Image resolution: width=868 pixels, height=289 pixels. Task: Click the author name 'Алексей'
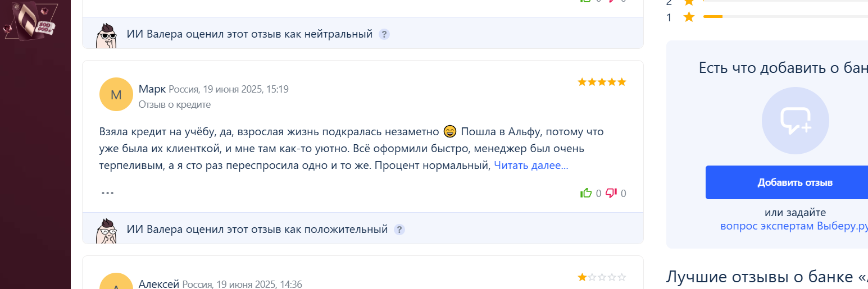point(159,284)
